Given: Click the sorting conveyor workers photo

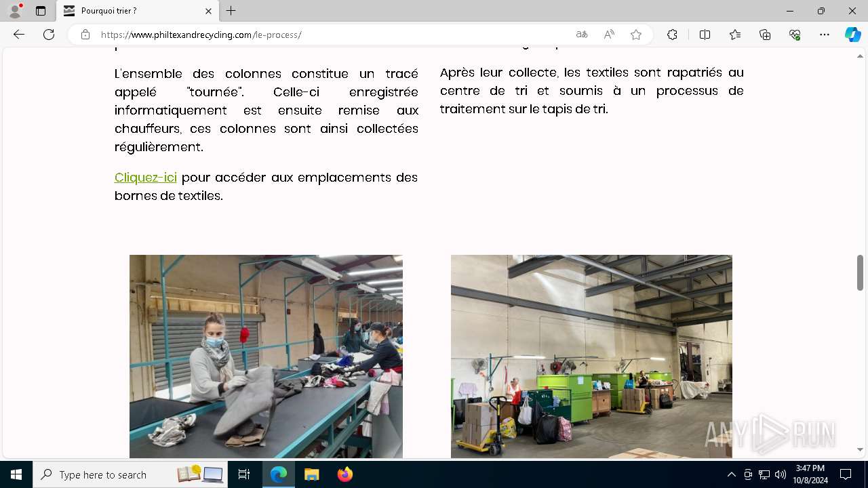Looking at the screenshot, I should (x=266, y=357).
